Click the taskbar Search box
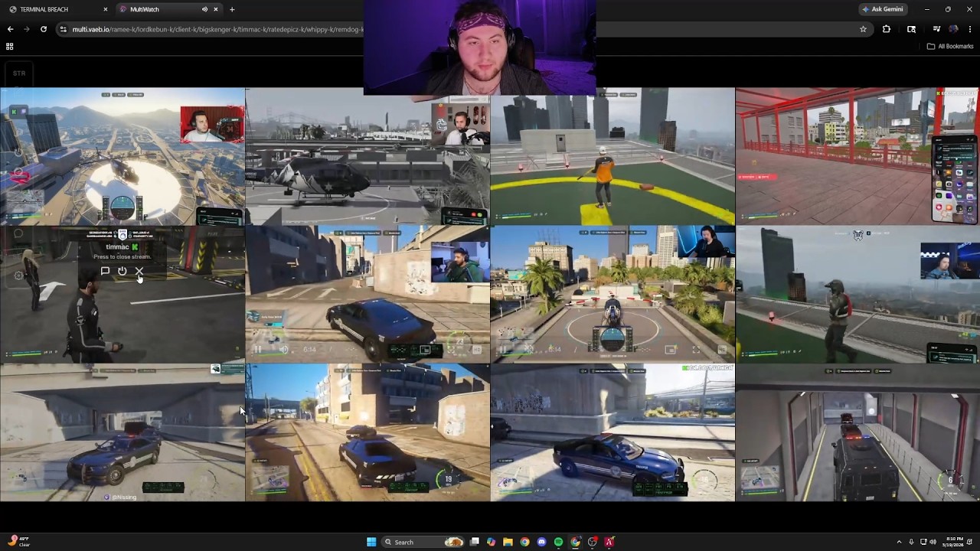980x551 pixels. click(423, 542)
